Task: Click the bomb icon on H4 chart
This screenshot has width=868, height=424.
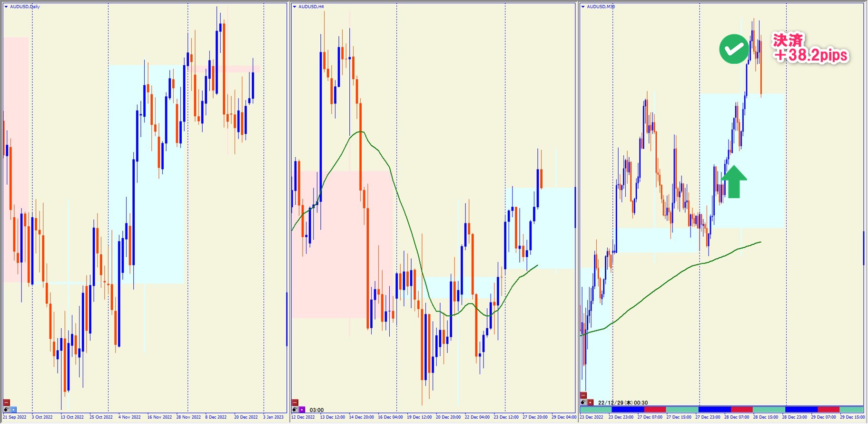Action: point(295,409)
